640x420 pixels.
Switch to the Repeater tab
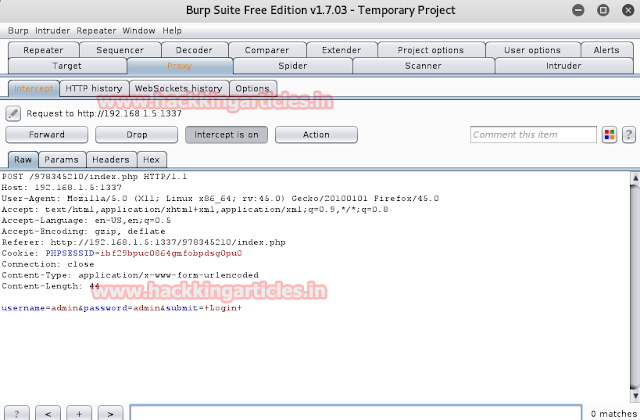pos(43,50)
